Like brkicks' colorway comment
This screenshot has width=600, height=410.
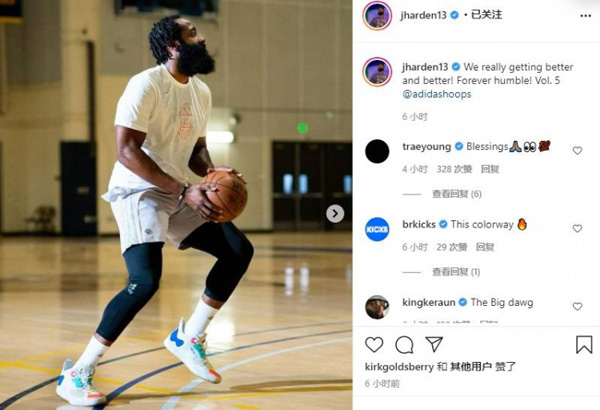click(x=577, y=228)
